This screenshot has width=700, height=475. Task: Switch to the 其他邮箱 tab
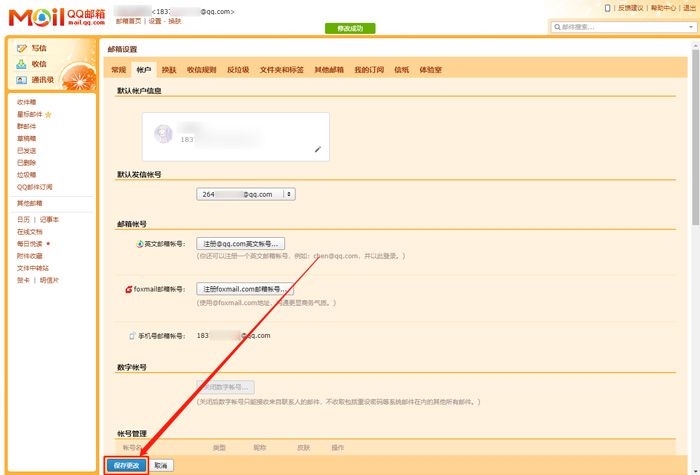point(329,70)
